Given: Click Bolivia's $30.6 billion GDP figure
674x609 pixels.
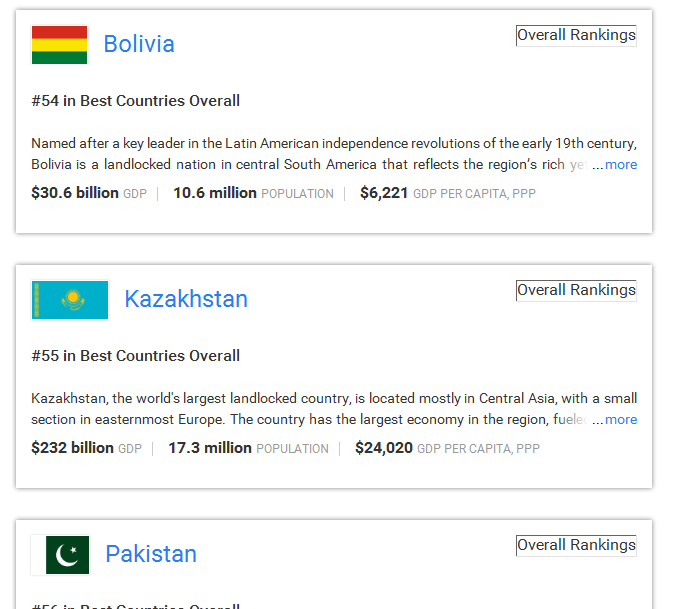Looking at the screenshot, I should click(75, 193).
